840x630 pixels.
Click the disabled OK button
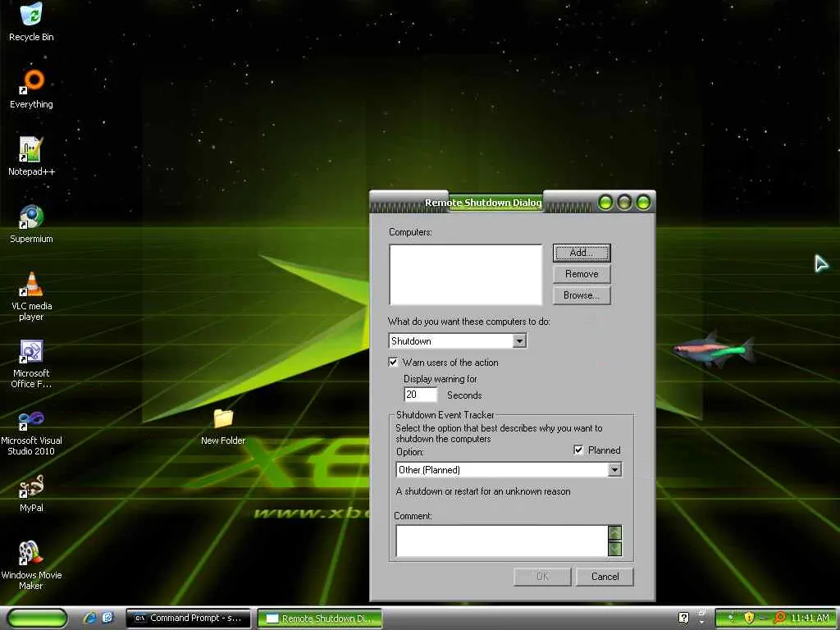point(542,577)
